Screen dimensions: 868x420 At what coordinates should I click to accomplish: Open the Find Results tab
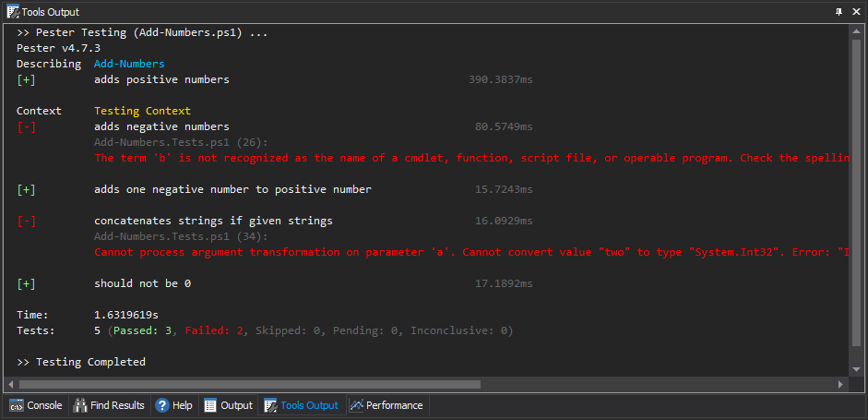(x=109, y=405)
